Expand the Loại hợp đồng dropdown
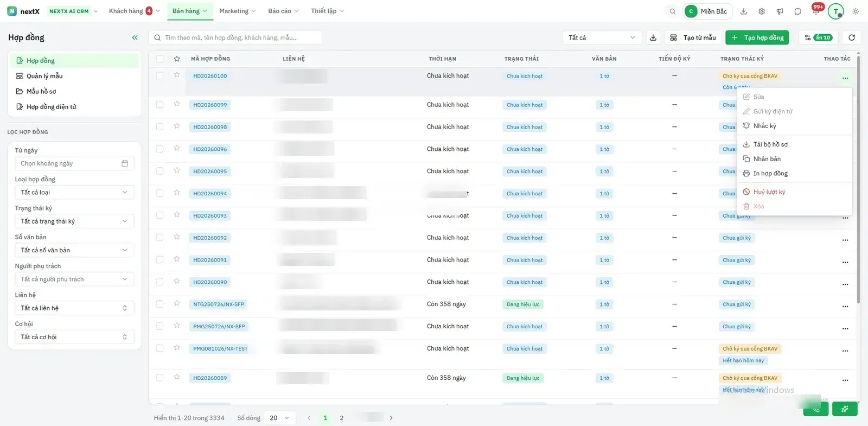Image resolution: width=868 pixels, height=426 pixels. (x=74, y=192)
